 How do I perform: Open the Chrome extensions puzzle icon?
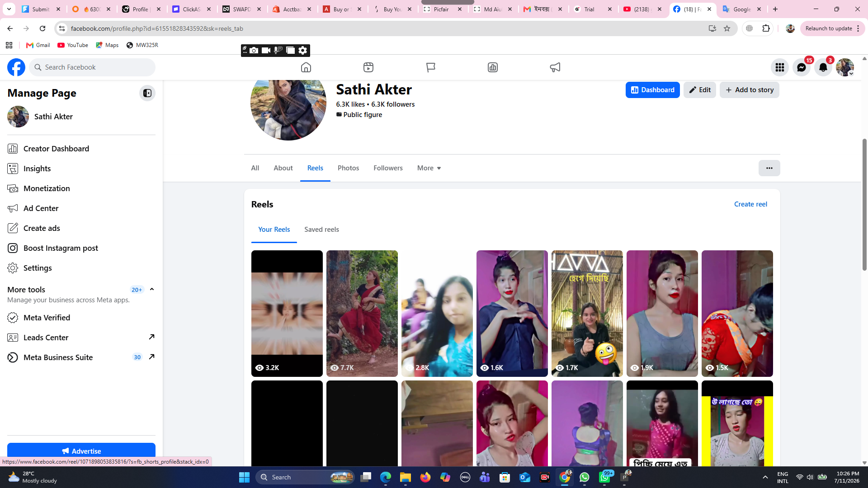point(766,28)
